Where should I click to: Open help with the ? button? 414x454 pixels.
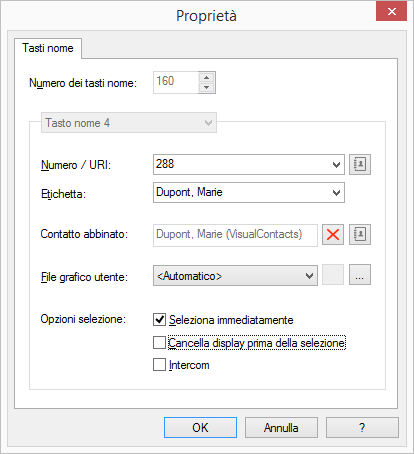pos(362,427)
